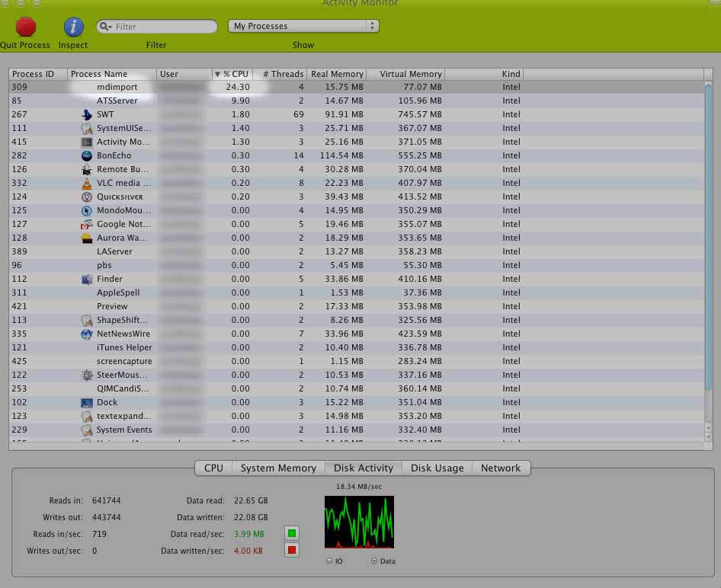Select the SteerMous... gear icon
The height and width of the screenshot is (588, 721).
pos(86,375)
